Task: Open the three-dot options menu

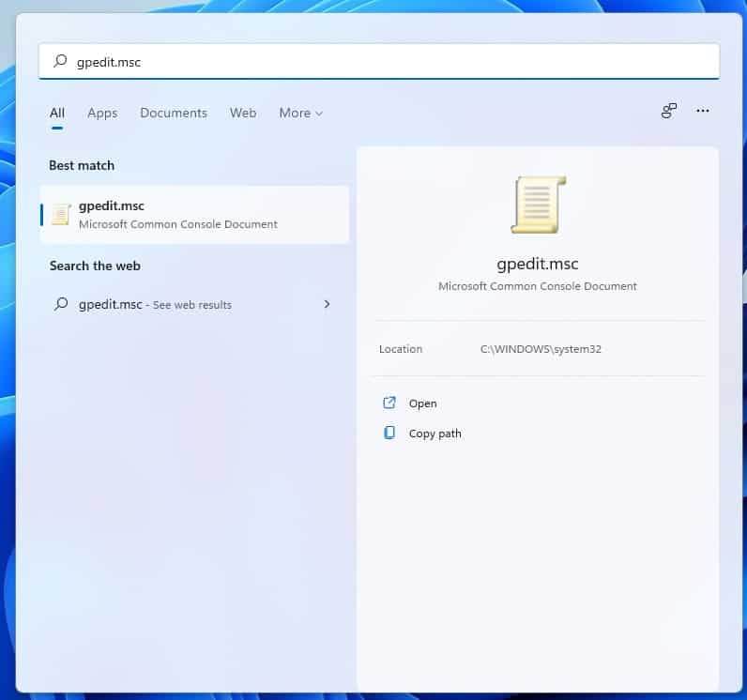Action: coord(703,111)
